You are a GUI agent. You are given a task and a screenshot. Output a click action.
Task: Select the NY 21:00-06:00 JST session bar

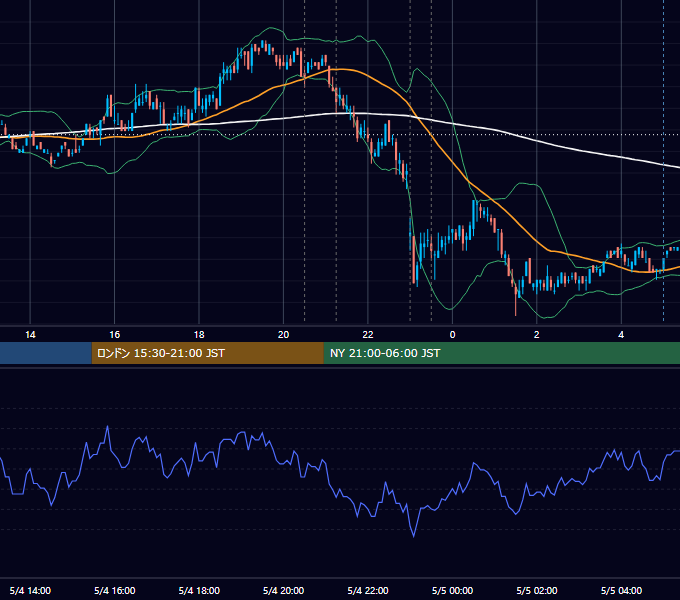[502, 353]
